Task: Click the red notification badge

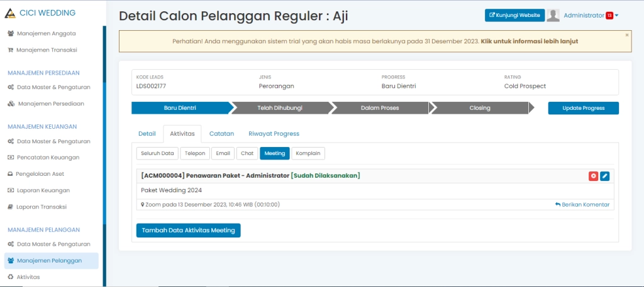Action: 609,16
